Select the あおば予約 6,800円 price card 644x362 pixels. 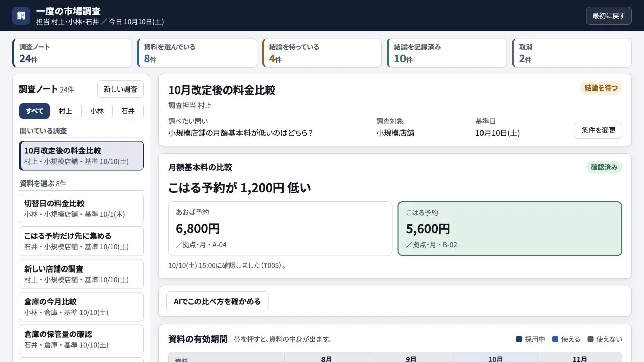pos(280,229)
